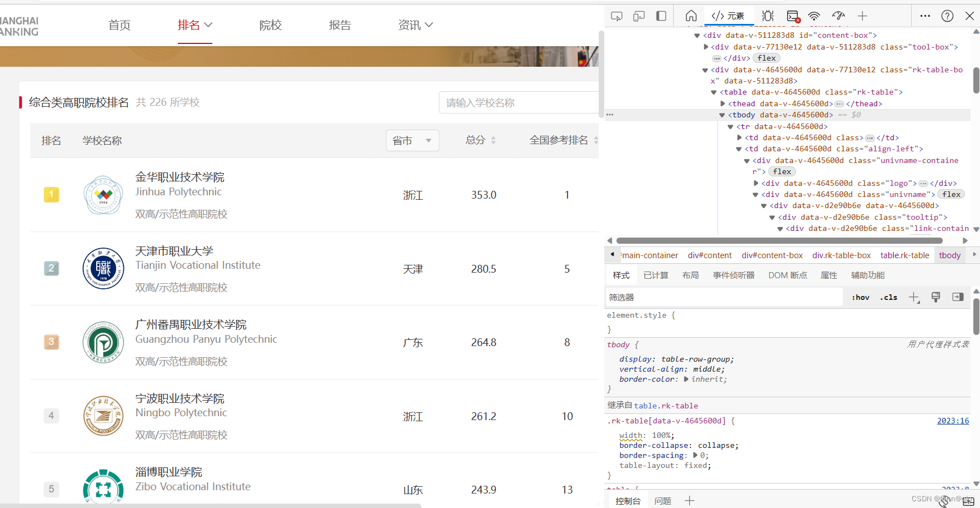
Task: Open the 问题 issues drawer tab
Action: (663, 501)
